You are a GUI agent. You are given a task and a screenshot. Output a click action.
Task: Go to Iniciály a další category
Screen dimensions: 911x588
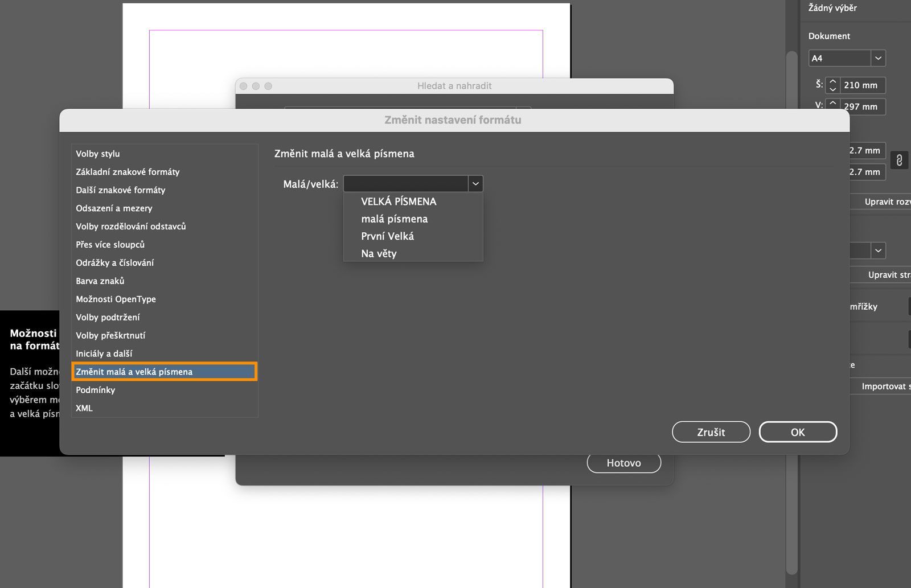pyautogui.click(x=165, y=354)
